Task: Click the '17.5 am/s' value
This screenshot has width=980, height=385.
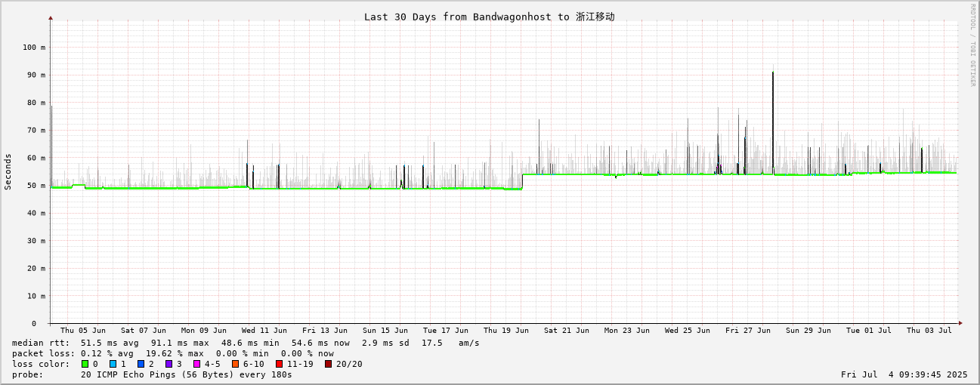Action: [x=450, y=343]
